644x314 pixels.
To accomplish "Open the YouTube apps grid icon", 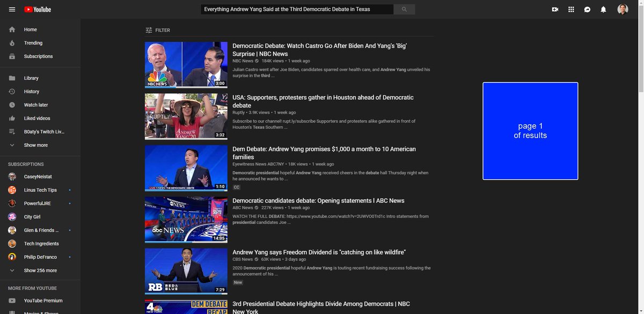I will coord(571,10).
